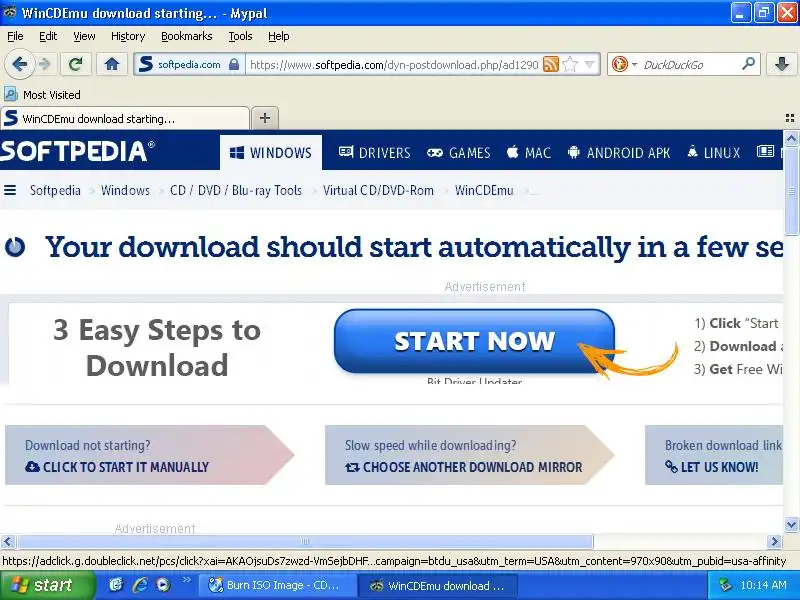The width and height of the screenshot is (800, 600).
Task: Click the news icon after LINUX
Action: [x=765, y=152]
